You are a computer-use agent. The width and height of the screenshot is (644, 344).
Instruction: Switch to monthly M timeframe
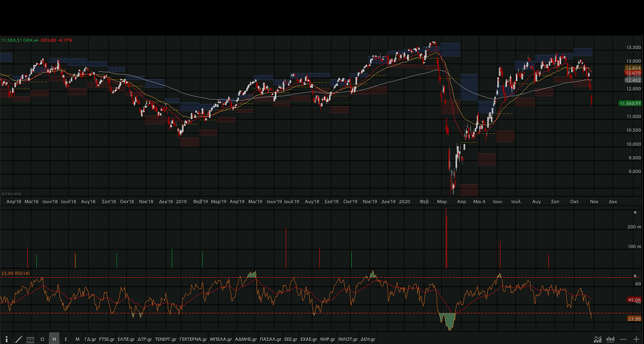[77, 340]
